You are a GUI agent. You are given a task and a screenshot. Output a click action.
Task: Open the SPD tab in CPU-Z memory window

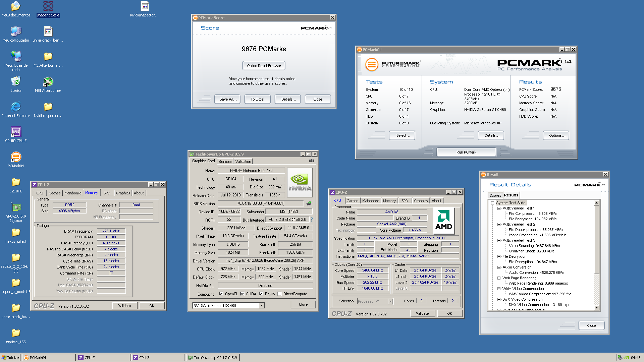[x=107, y=193]
